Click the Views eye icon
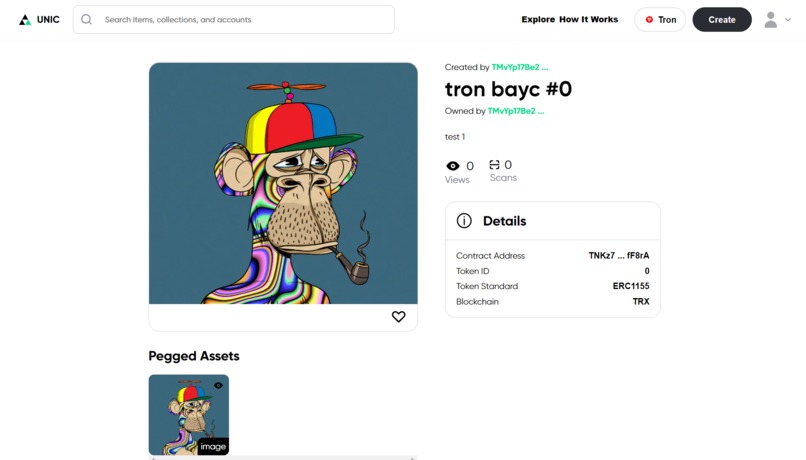This screenshot has height=460, width=806. coord(453,166)
